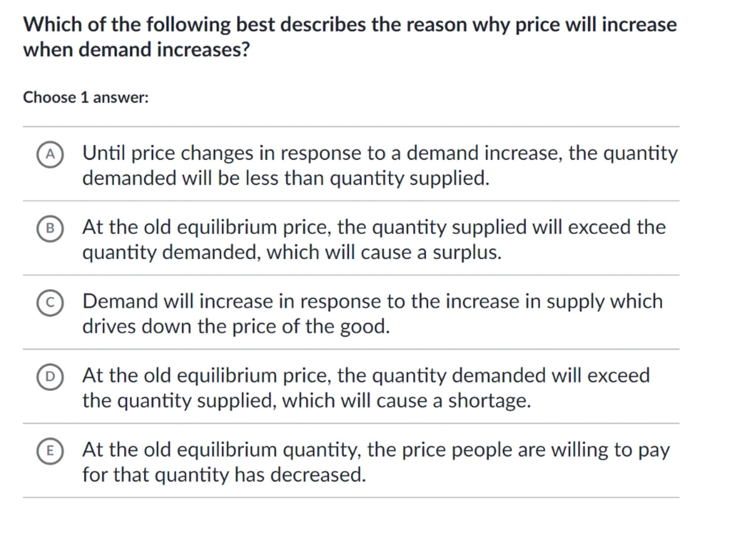Viewport: 756px width, 543px height.
Task: Click answer mentioning quantity supplied exceeding demanded
Action: point(374,239)
